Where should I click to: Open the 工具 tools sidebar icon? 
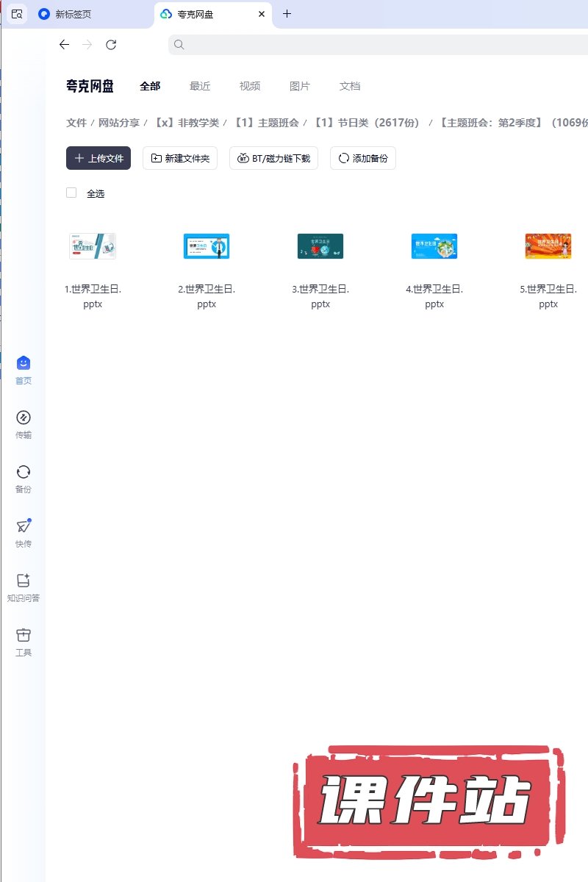point(24,635)
